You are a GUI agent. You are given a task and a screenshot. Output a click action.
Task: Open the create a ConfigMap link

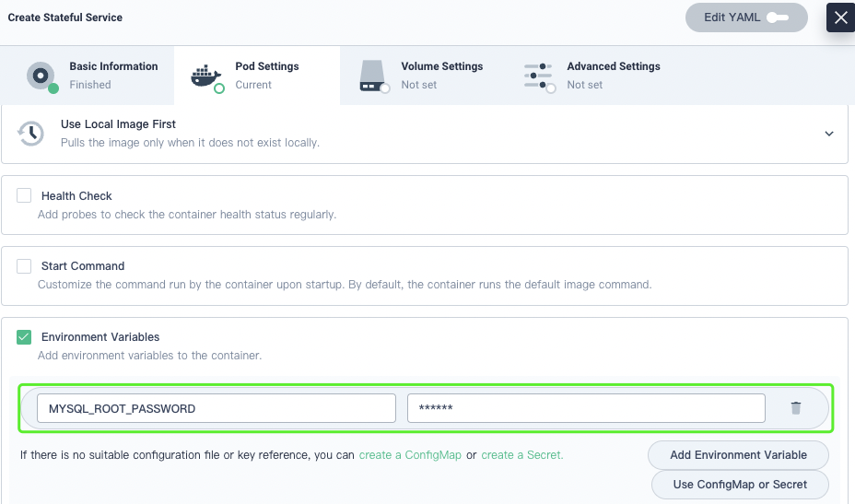point(410,455)
